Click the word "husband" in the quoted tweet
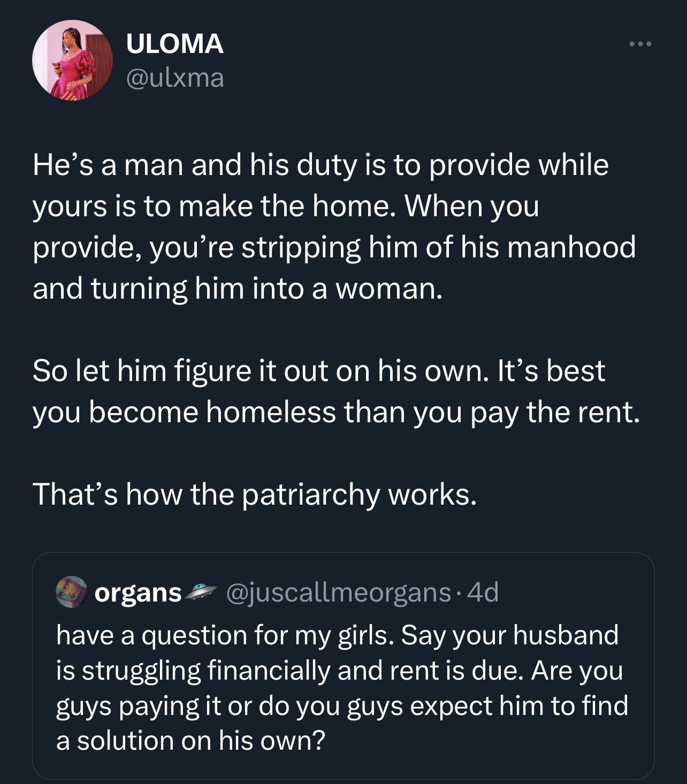The image size is (687, 784). [566, 635]
